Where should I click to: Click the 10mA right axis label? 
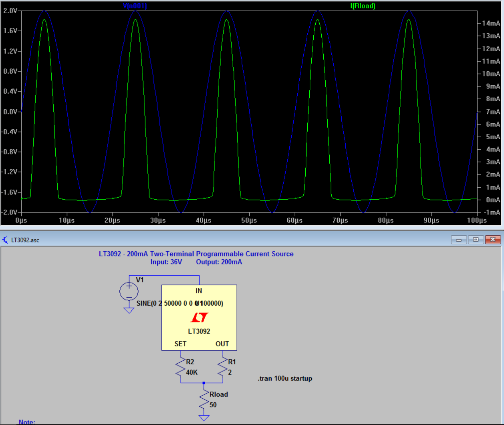pos(491,74)
